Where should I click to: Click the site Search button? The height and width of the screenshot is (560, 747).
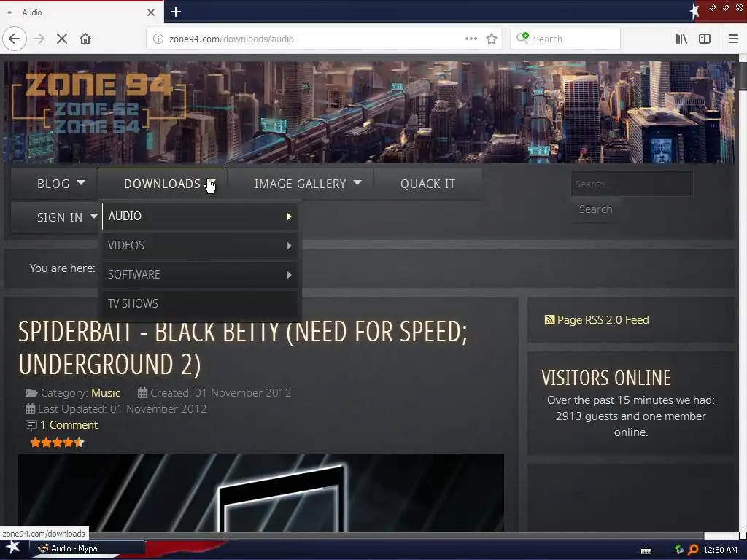(595, 209)
